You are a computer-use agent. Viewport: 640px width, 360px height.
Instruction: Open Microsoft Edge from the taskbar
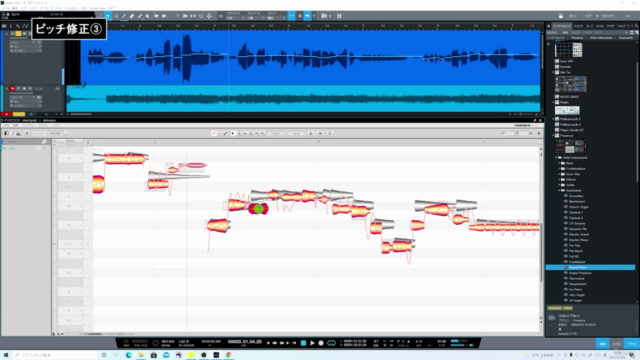coord(129,355)
